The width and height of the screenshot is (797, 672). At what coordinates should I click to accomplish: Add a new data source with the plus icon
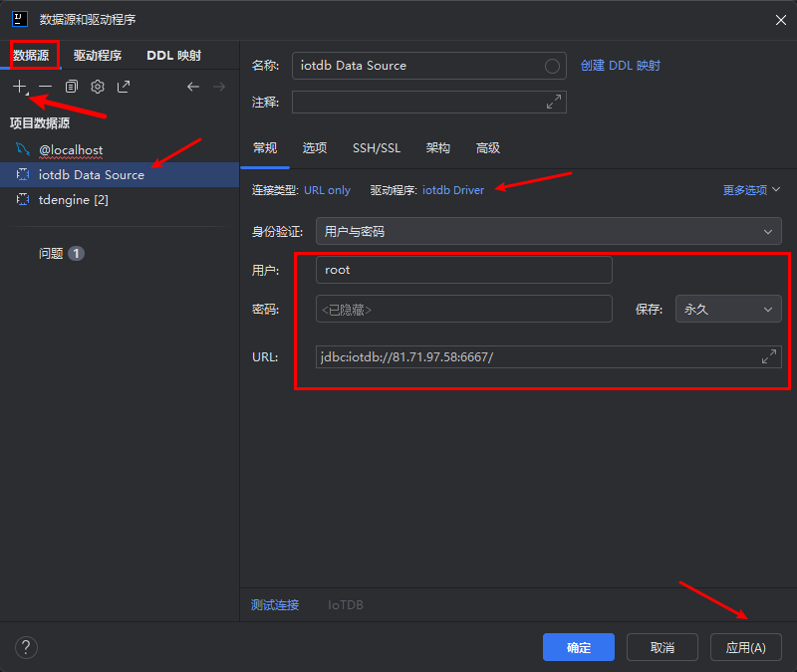(x=20, y=87)
